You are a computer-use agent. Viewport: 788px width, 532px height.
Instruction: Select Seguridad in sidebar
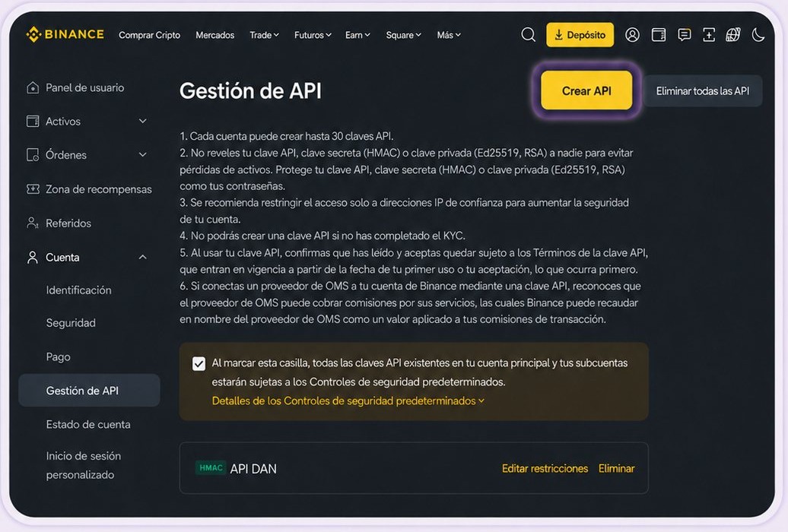pyautogui.click(x=70, y=323)
